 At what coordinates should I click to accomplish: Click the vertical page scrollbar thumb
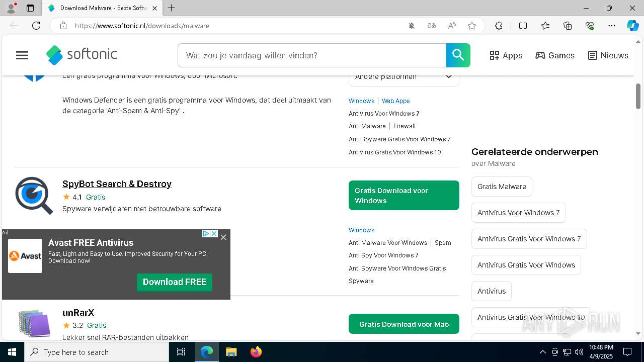tap(638, 96)
